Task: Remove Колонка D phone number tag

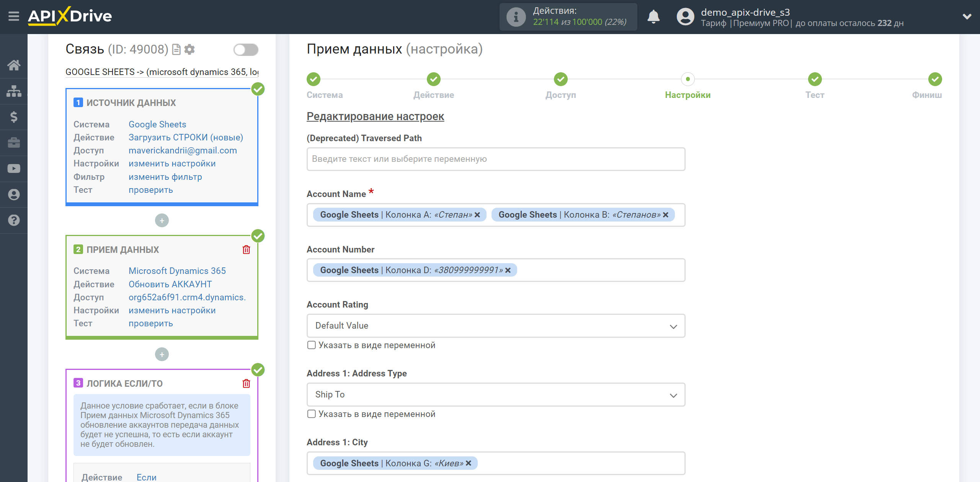Action: pos(508,270)
